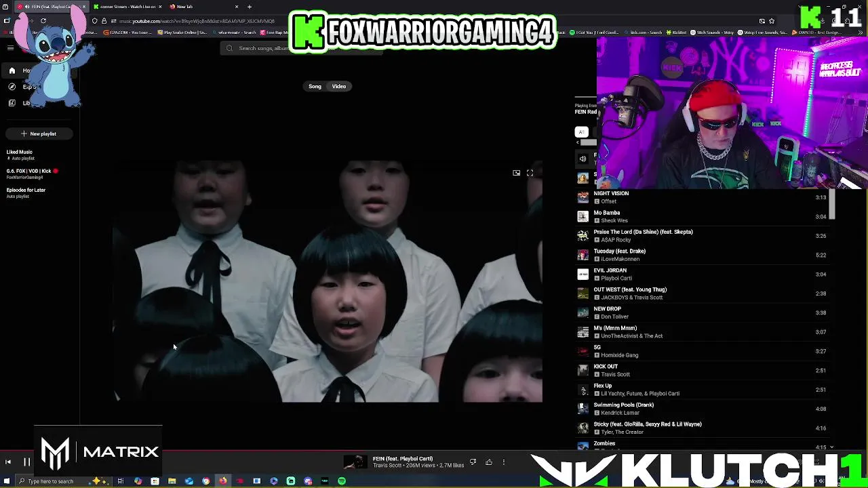868x488 pixels.
Task: Click the Windows Start button
Action: click(7, 481)
